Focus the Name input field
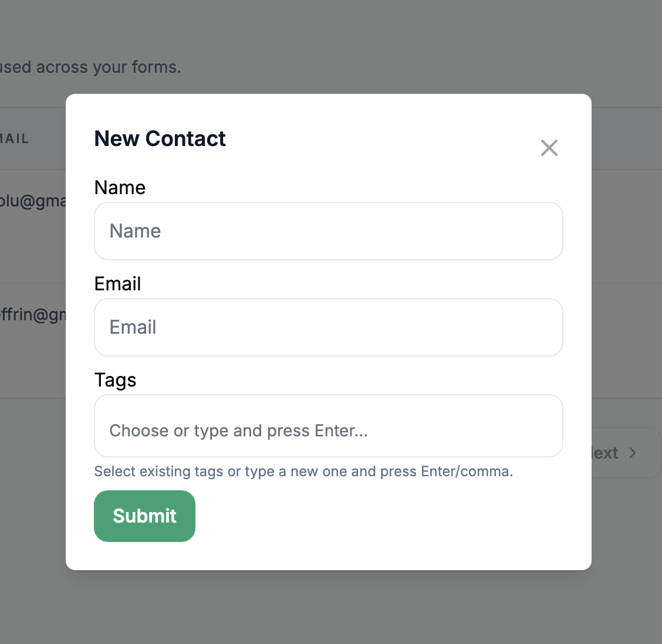Image resolution: width=662 pixels, height=644 pixels. point(329,231)
